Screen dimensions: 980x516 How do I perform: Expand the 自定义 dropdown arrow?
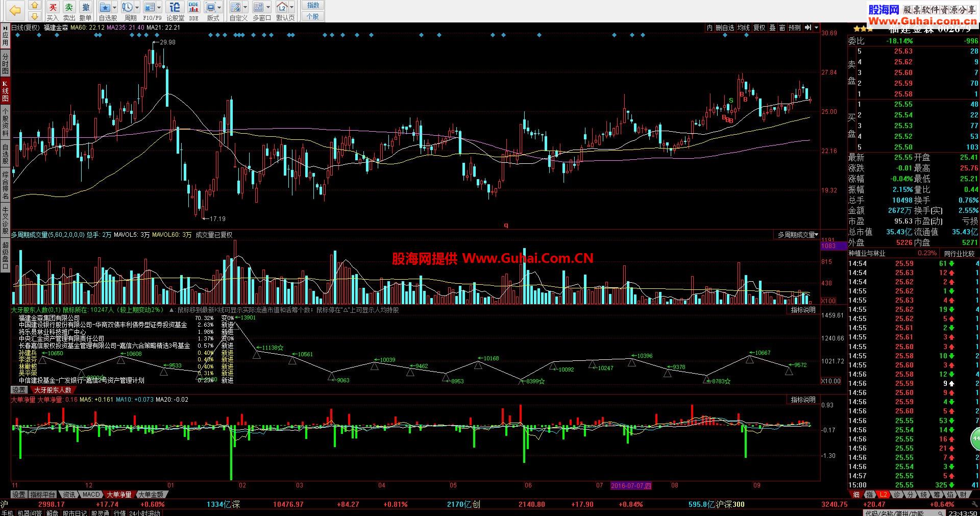pos(245,8)
